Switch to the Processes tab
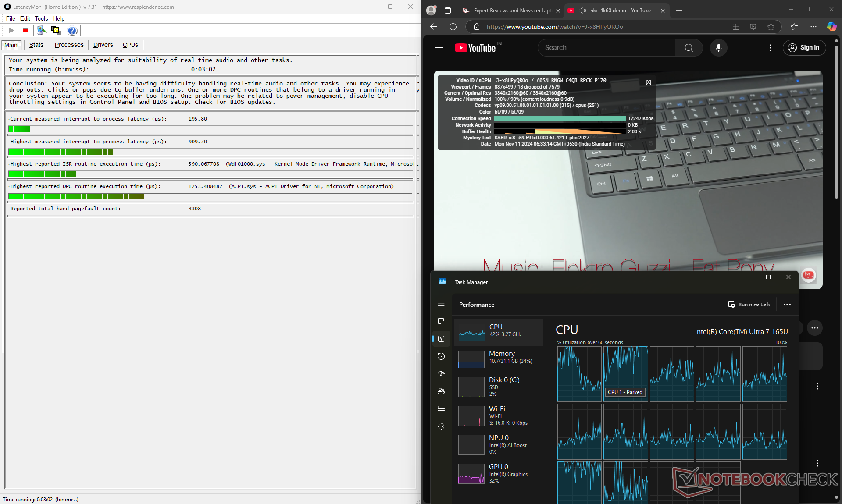 click(x=69, y=45)
